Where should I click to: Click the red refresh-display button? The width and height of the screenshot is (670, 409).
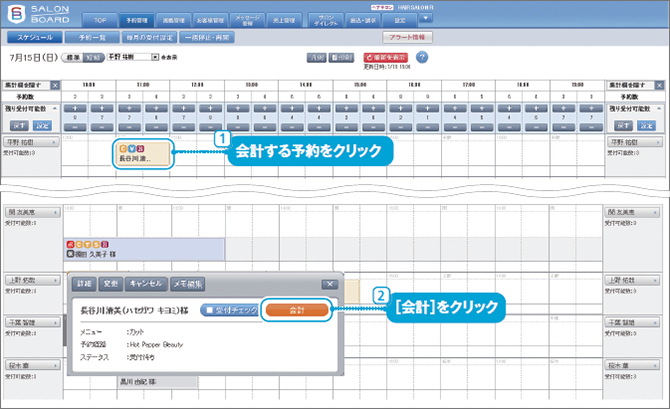tap(386, 58)
